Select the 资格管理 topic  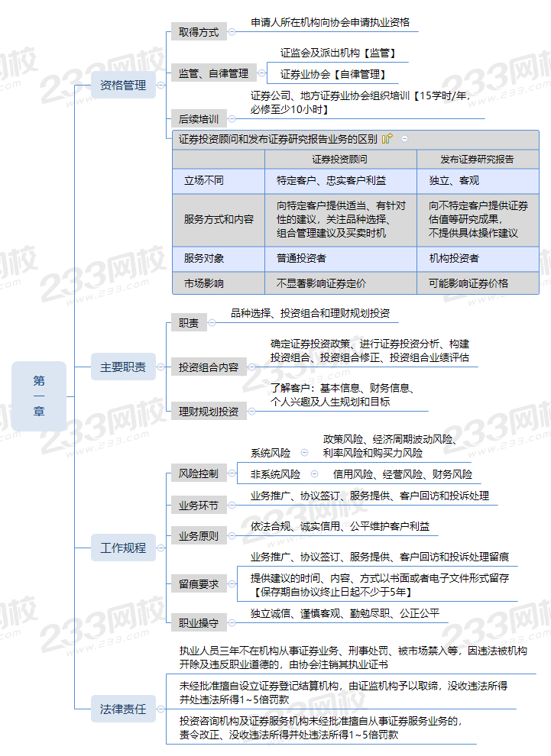pyautogui.click(x=123, y=86)
